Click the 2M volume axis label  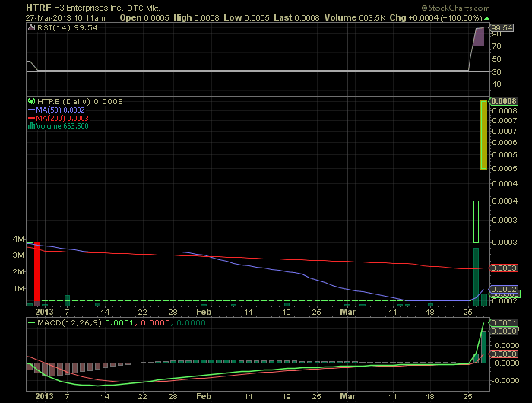(18, 272)
